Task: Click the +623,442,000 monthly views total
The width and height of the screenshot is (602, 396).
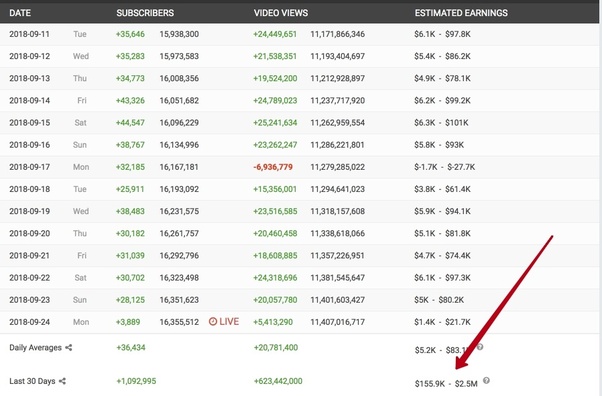Action: coord(278,381)
